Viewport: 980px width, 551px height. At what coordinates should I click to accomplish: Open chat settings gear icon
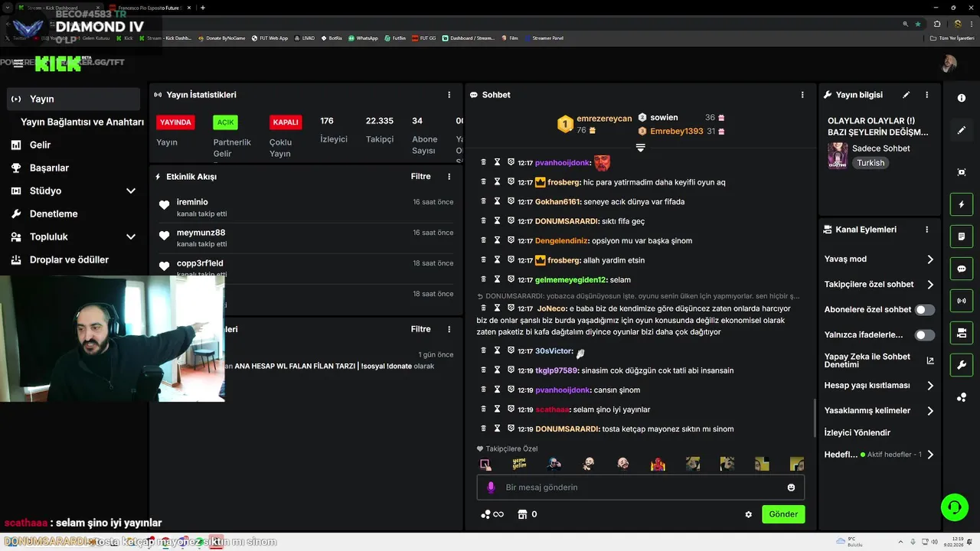pos(749,514)
